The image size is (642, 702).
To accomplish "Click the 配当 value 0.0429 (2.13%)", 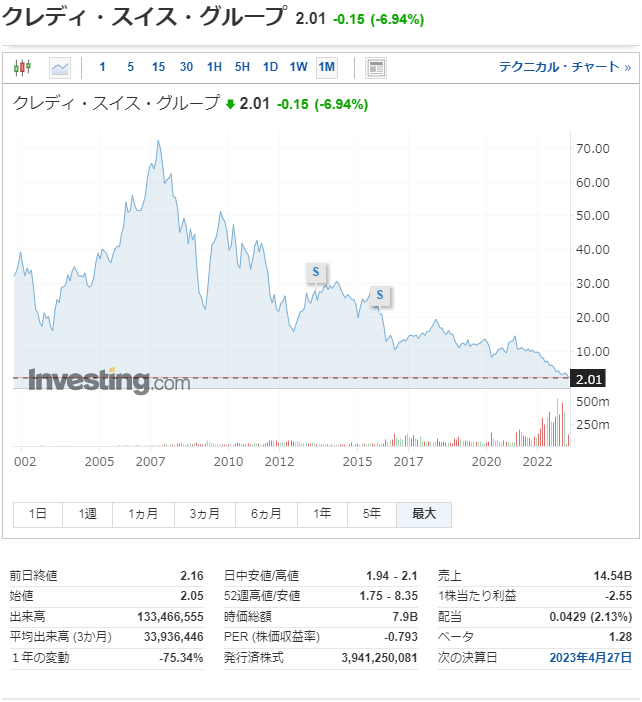I will [x=591, y=617].
